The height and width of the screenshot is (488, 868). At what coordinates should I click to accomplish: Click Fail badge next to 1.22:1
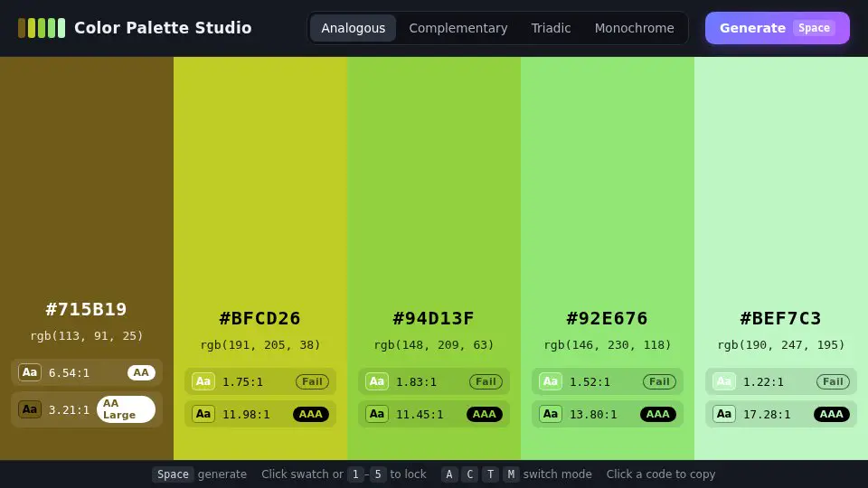833,381
